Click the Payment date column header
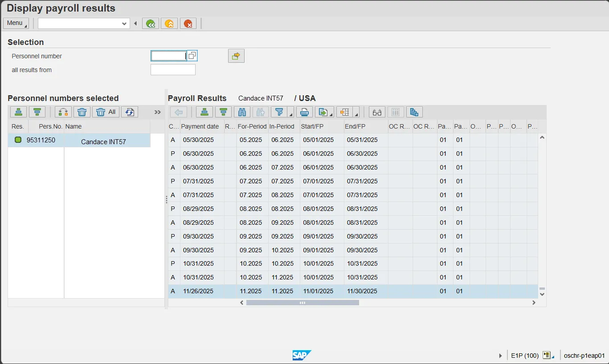Screen dimensions: 609x364 point(200,126)
